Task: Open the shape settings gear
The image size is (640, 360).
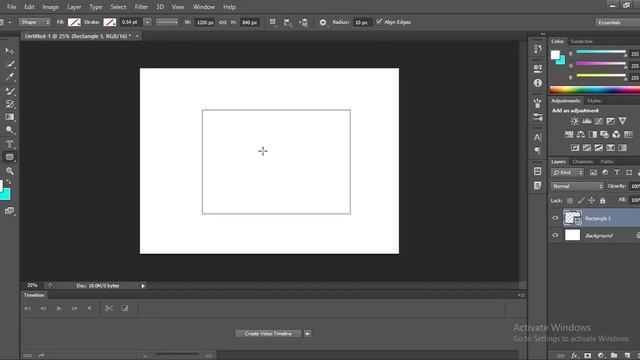Action: click(x=323, y=22)
